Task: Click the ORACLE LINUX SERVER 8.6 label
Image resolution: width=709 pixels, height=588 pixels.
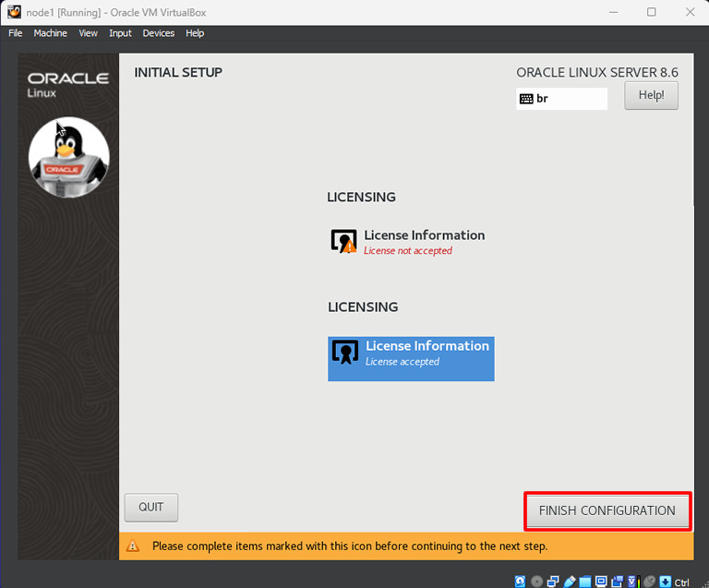Action: tap(597, 72)
